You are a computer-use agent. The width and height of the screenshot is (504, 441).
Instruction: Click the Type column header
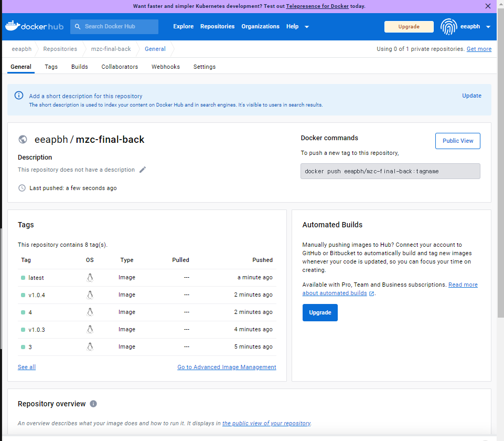126,260
